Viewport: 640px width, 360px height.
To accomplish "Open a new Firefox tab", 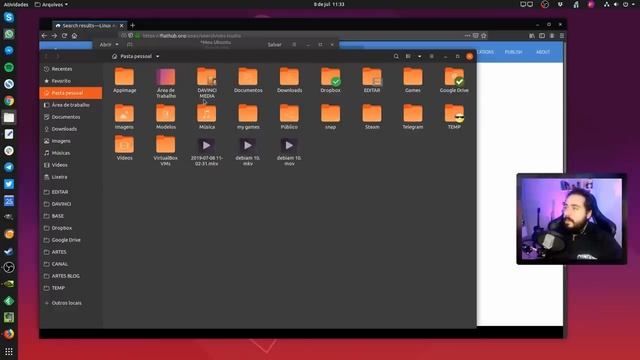I will 133,25.
